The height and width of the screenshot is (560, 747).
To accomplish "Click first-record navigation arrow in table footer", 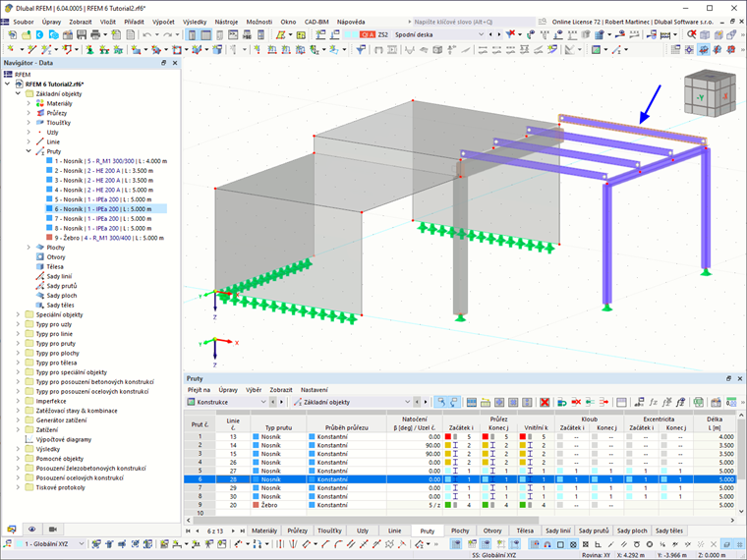I will click(x=188, y=531).
